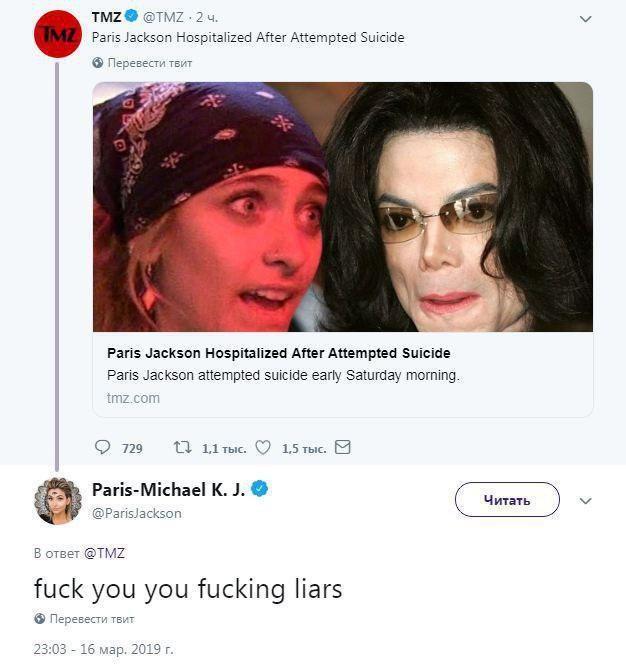Click the envelope direct message icon
Viewport: 626px width, 666px height.
click(x=343, y=448)
